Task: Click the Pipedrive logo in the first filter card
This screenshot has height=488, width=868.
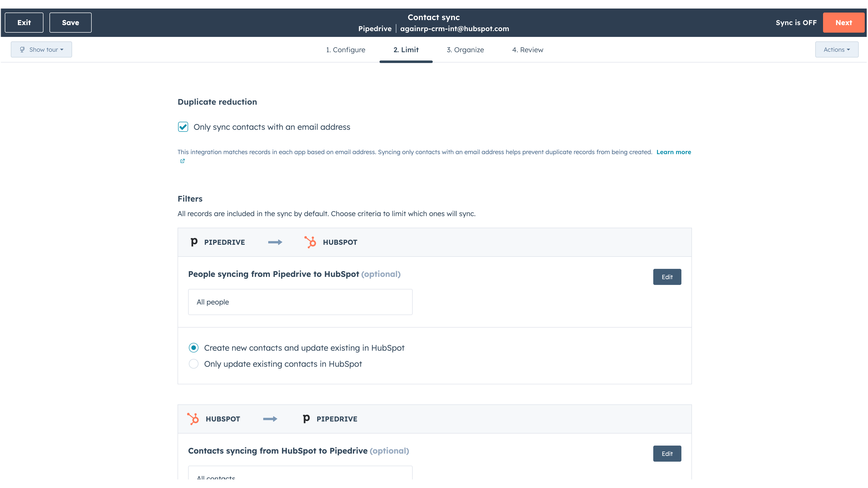Action: pos(194,242)
